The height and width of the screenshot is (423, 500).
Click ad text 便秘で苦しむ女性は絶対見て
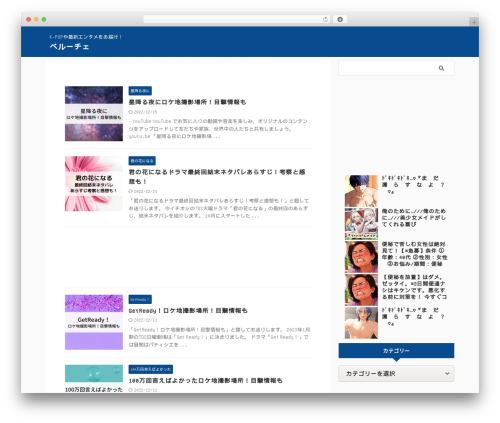tap(414, 254)
